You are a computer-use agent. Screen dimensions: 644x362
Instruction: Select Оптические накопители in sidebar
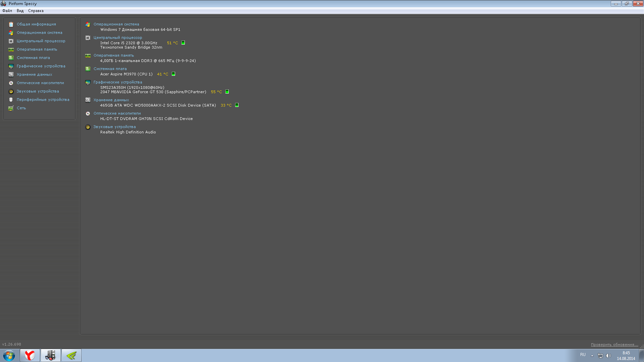[x=40, y=83]
